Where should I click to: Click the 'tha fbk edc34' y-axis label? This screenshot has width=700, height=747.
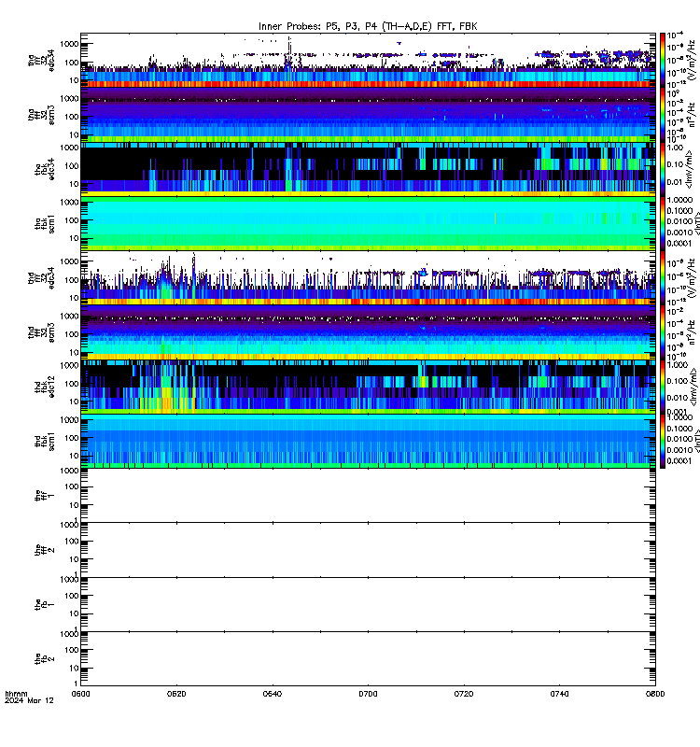(x=45, y=169)
